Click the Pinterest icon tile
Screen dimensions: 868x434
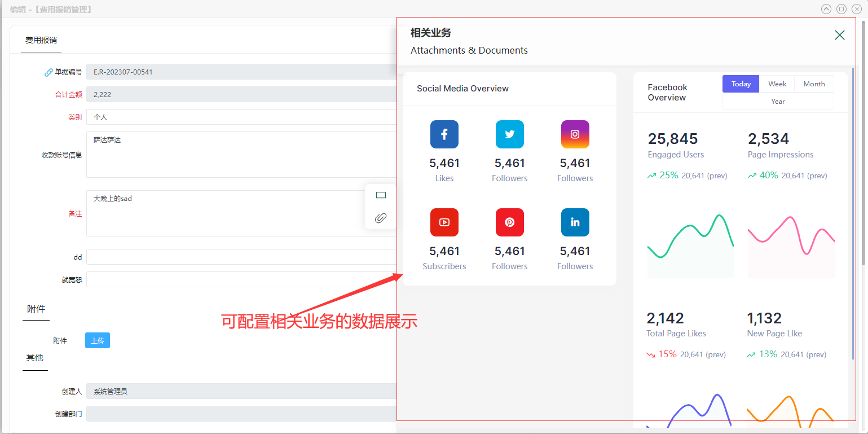pyautogui.click(x=509, y=222)
